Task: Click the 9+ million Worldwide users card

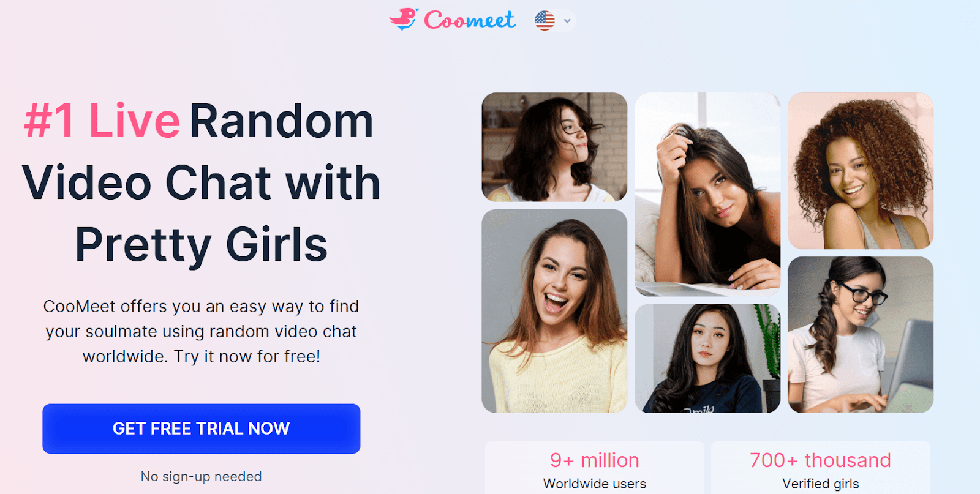Action: click(x=595, y=468)
